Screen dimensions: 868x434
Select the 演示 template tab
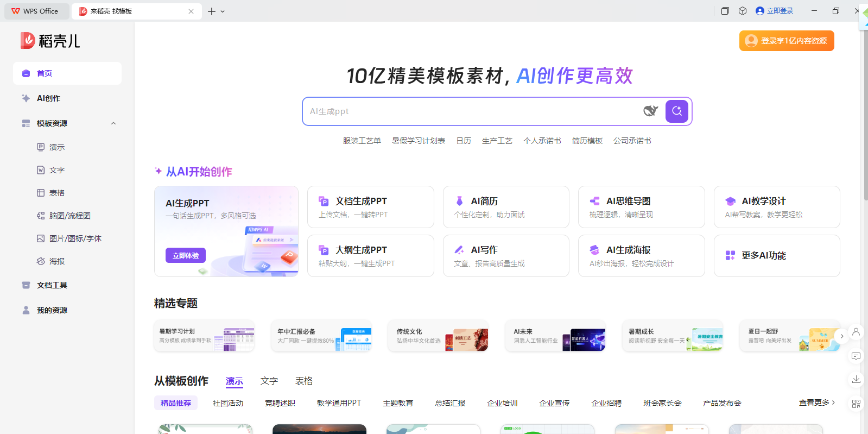pos(235,381)
